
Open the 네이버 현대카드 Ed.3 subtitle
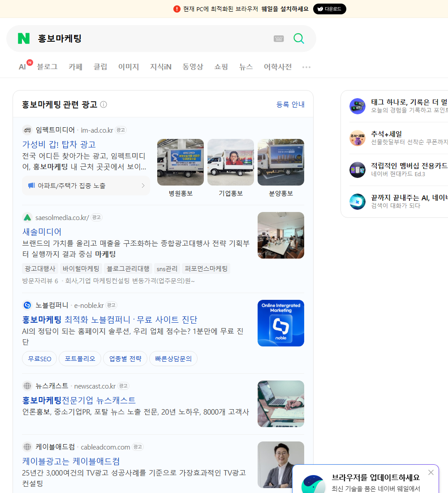coord(398,174)
